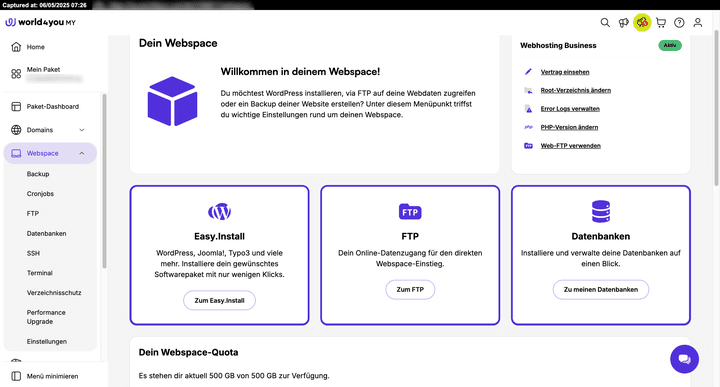Click the WordPress logo on Easy.Install card
This screenshot has height=387, width=720.
pyautogui.click(x=219, y=212)
